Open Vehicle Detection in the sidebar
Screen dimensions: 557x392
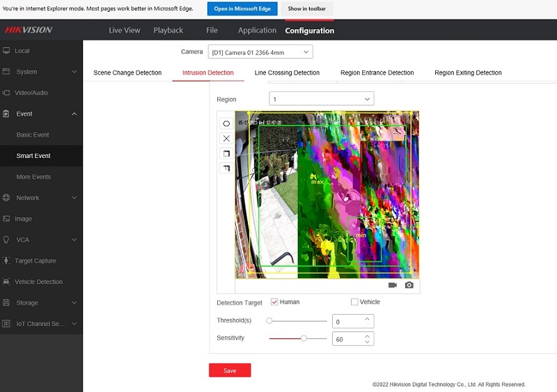(38, 282)
